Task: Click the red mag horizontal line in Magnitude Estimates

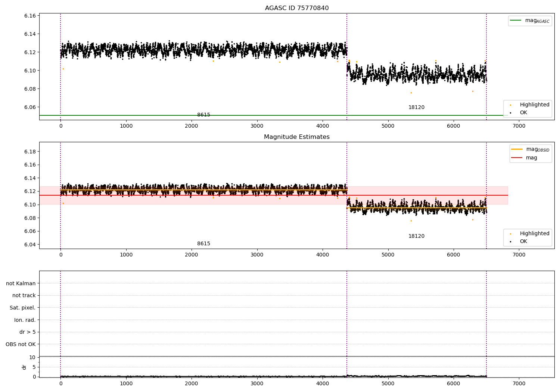Action: (273, 195)
